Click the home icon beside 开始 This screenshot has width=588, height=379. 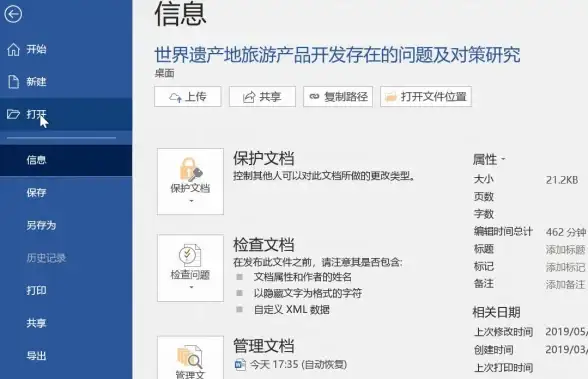(14, 49)
